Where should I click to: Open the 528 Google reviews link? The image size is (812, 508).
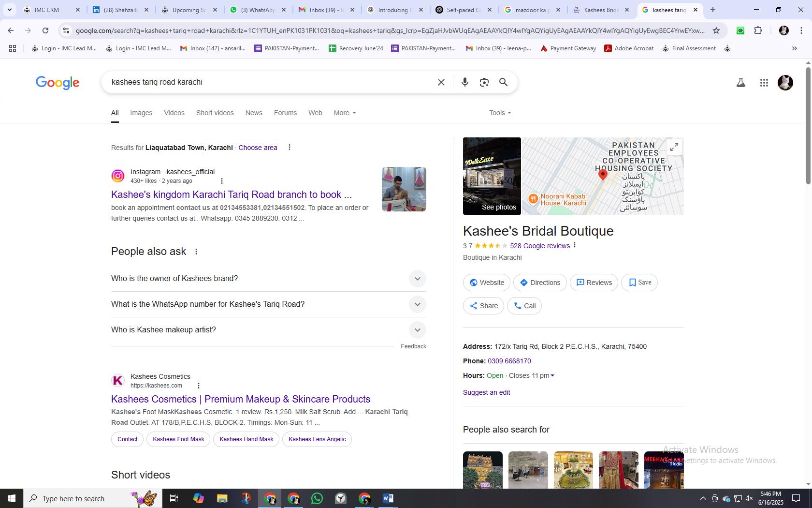click(540, 246)
